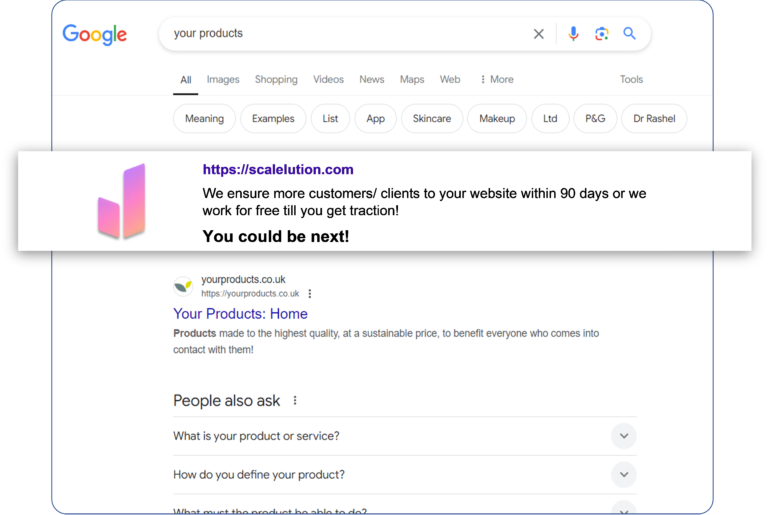768x515 pixels.
Task: Open the "Your Products: Home" result link
Action: point(240,314)
